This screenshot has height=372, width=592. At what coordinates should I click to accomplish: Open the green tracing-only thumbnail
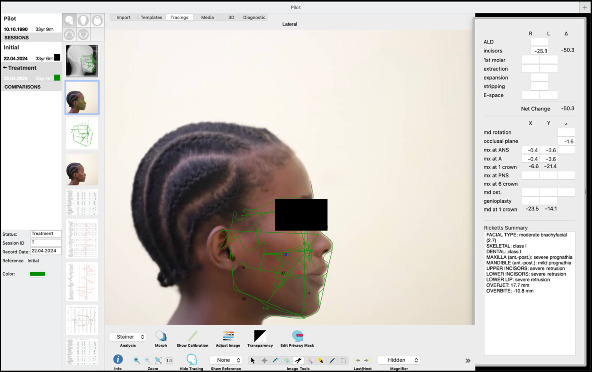click(x=82, y=133)
